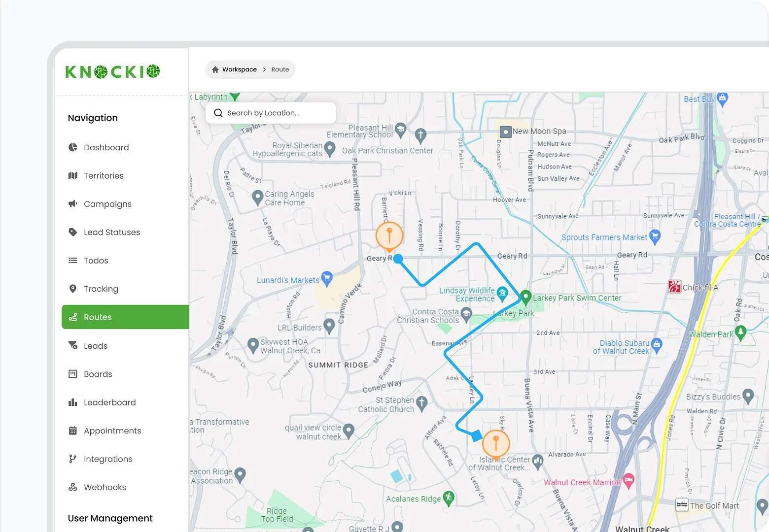Click the Territories map icon

73,176
